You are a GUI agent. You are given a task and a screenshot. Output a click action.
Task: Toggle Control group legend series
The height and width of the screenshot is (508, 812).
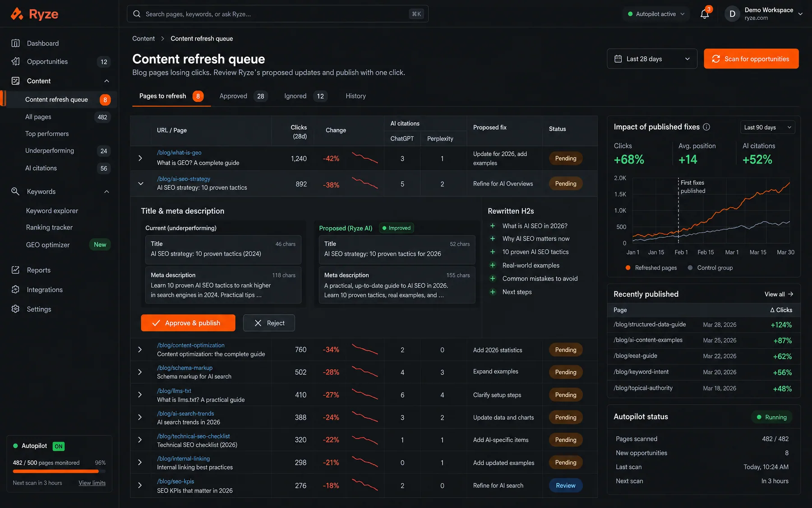pyautogui.click(x=710, y=268)
